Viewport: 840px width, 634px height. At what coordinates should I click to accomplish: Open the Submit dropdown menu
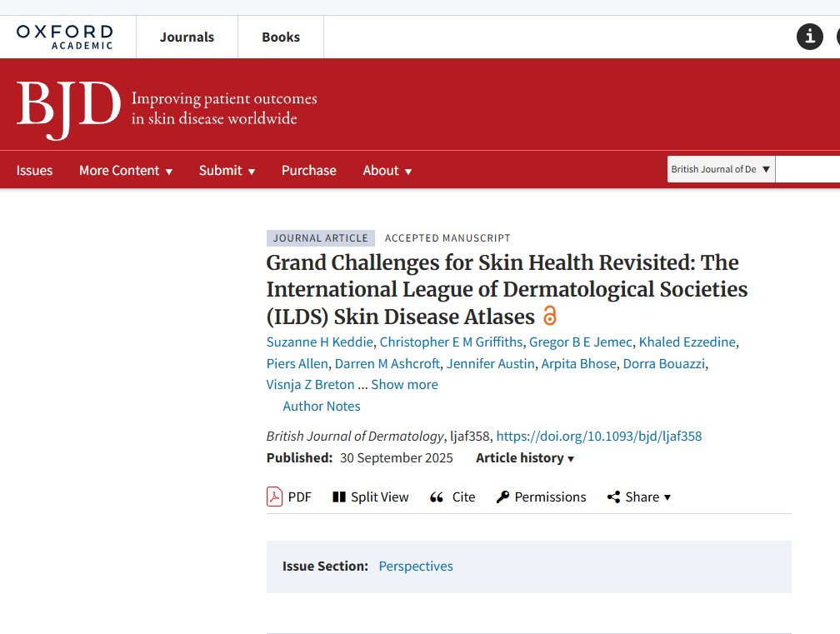(x=227, y=171)
